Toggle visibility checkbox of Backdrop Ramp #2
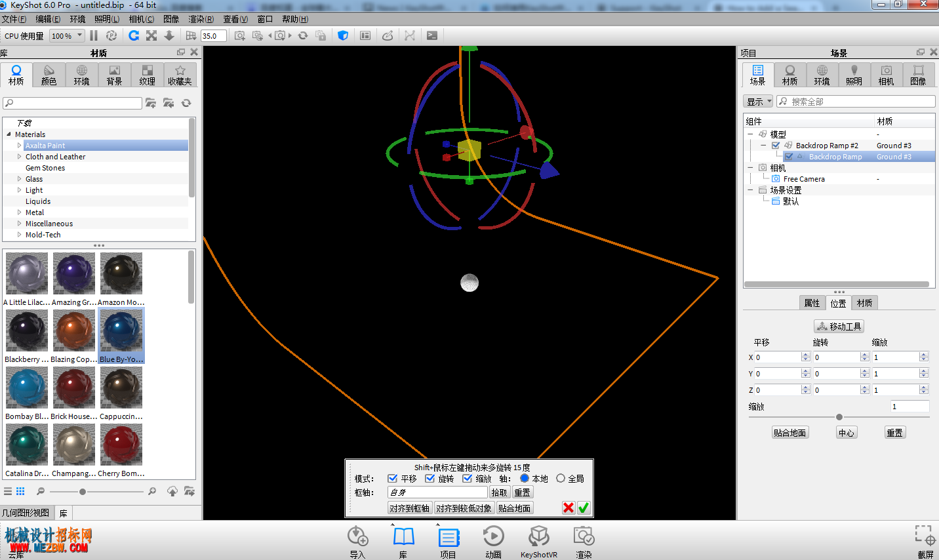 point(776,146)
